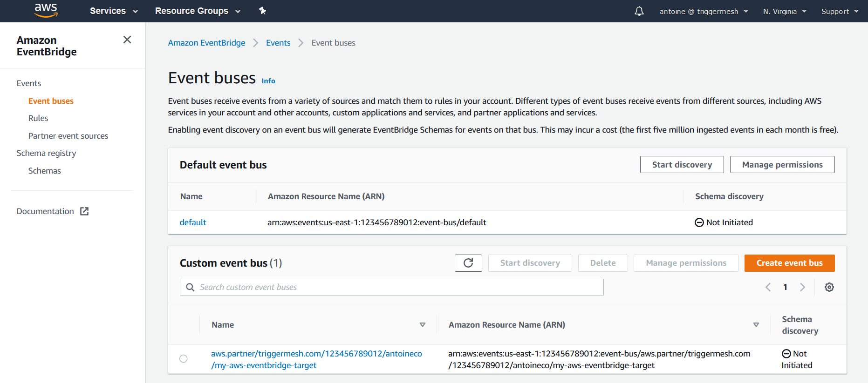Open the pin shortcuts icon in the top bar
The width and height of the screenshot is (868, 383).
pos(263,11)
